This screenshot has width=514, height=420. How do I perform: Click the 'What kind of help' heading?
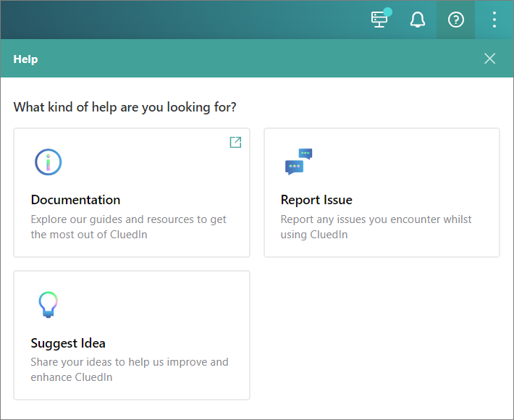point(125,107)
